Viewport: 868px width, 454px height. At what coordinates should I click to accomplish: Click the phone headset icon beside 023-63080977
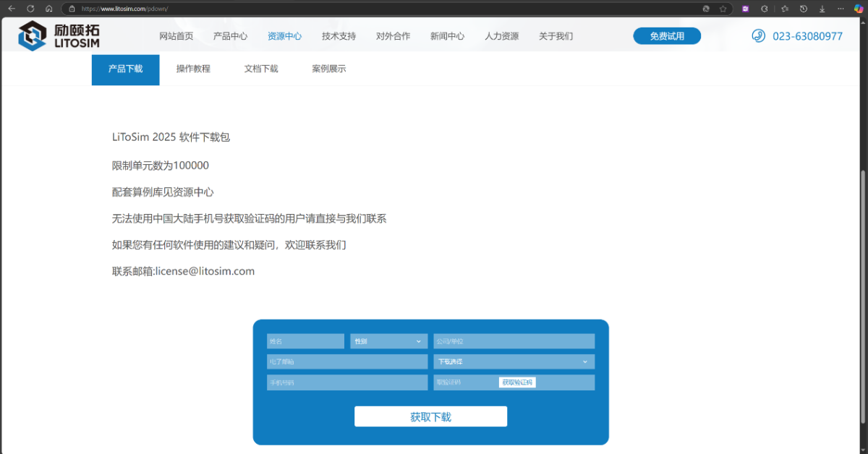758,35
